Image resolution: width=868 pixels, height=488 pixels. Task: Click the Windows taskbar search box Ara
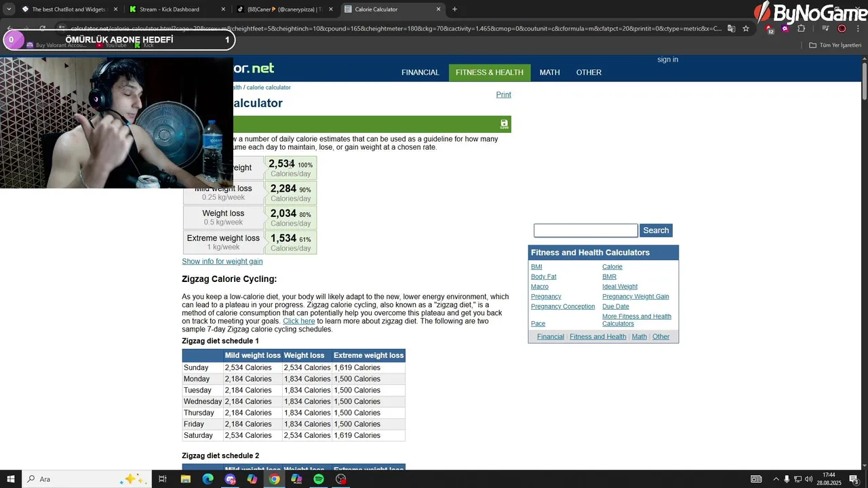tap(87, 479)
